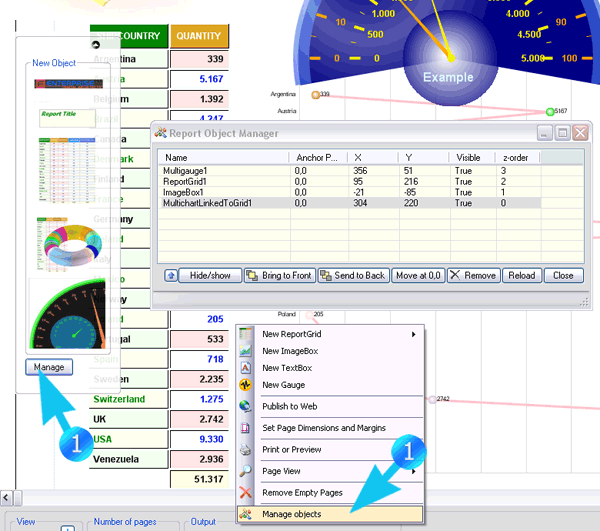The height and width of the screenshot is (531, 600).
Task: Click the Austria 5167 green chart point
Action: click(x=550, y=112)
